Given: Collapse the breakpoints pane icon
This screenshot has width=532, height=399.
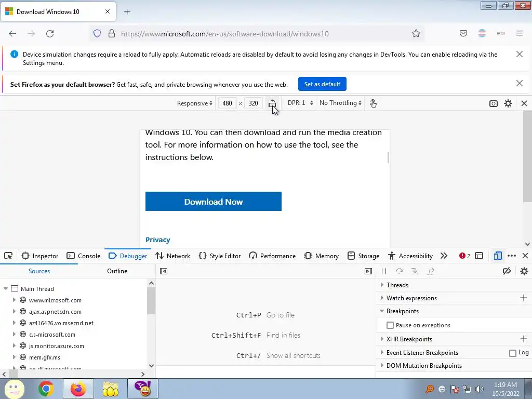Looking at the screenshot, I should [368, 271].
